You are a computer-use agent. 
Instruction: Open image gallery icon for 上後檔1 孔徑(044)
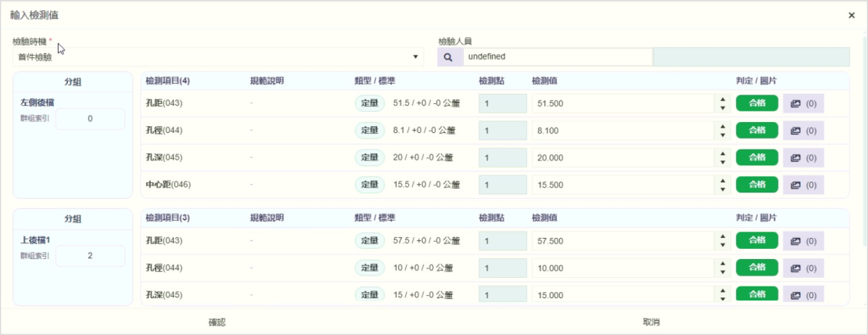click(803, 268)
